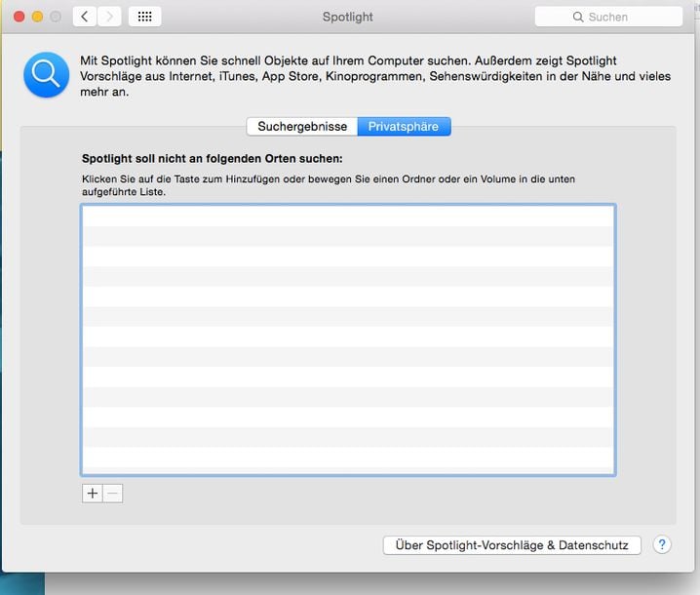The image size is (700, 595).
Task: Select the Privatsphäre tab
Action: click(x=404, y=127)
